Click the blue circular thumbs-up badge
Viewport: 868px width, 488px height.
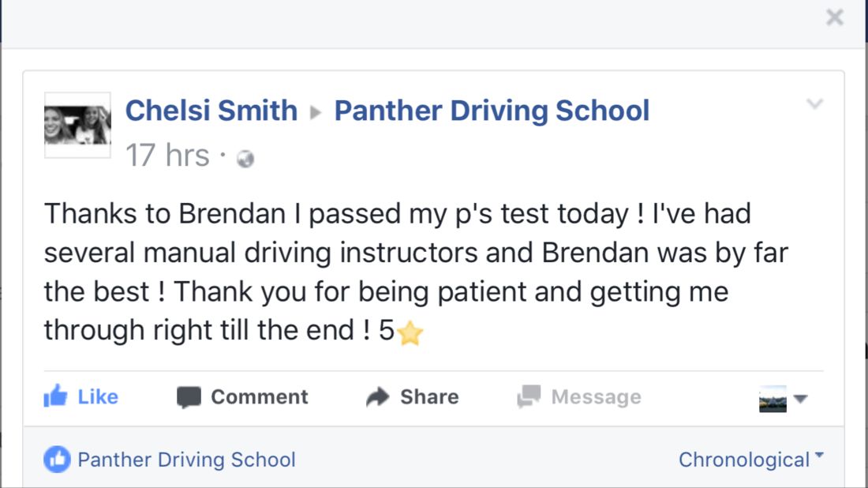57,459
